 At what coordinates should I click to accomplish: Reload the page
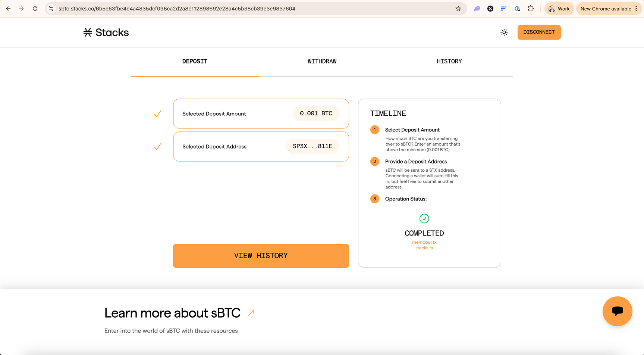point(35,9)
